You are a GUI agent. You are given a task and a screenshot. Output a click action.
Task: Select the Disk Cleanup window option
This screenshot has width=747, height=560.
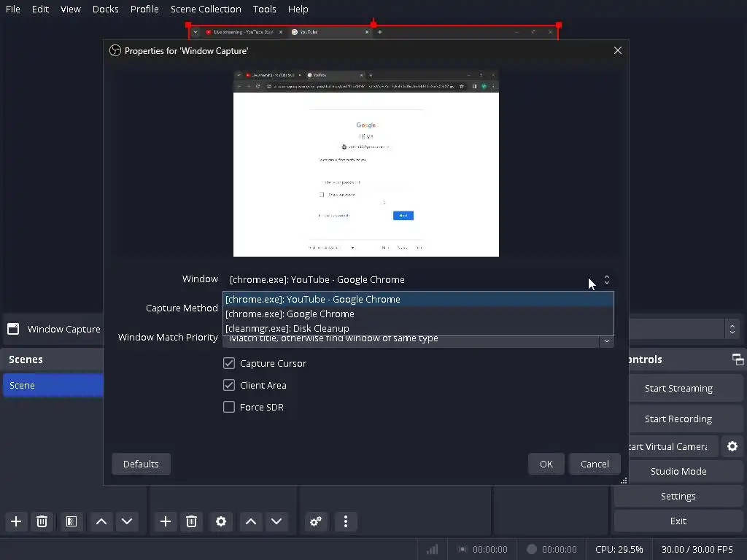(418, 328)
